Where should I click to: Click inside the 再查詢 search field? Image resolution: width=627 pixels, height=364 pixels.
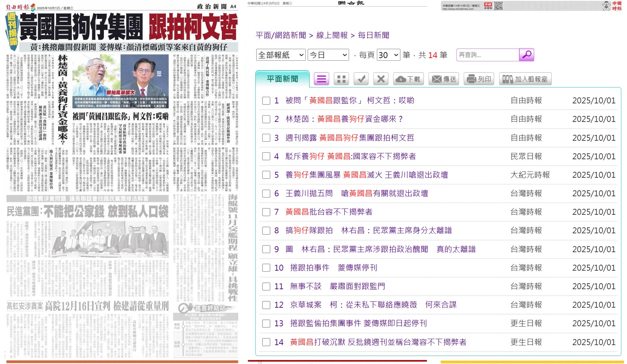click(x=488, y=55)
